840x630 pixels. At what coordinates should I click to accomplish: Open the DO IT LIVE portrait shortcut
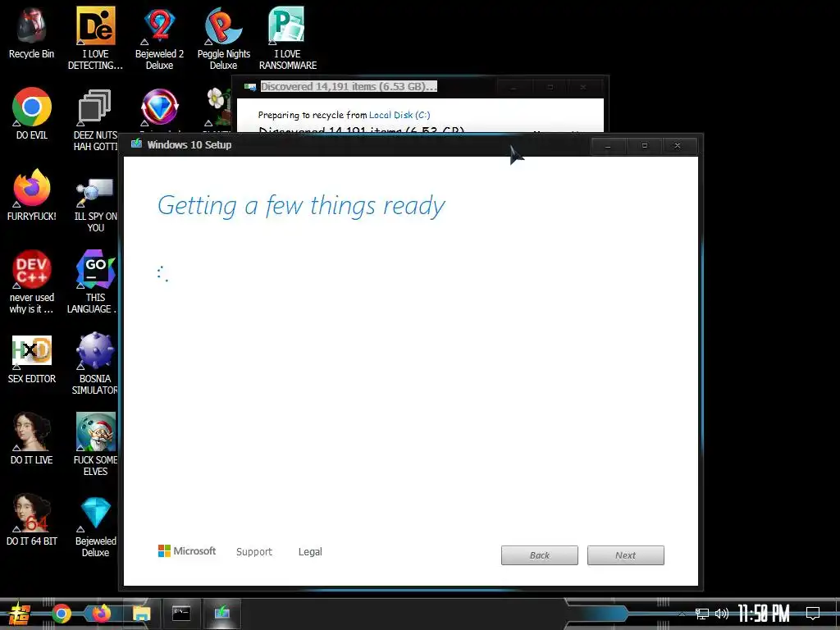[x=32, y=438]
